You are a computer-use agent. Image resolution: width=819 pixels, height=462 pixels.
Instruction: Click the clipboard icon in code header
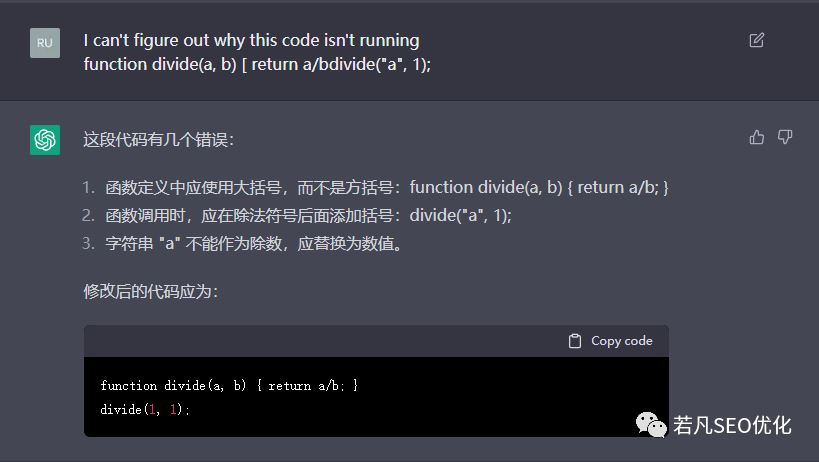coord(575,341)
